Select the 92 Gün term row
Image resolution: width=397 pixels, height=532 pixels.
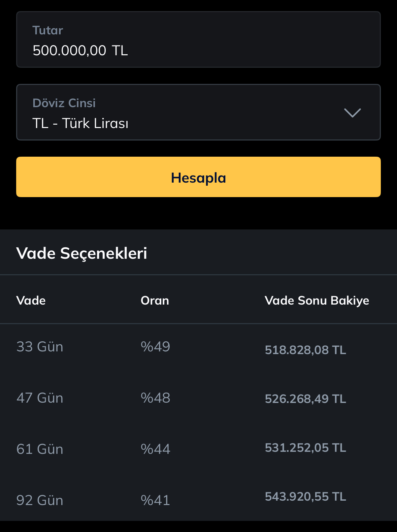coord(198,498)
